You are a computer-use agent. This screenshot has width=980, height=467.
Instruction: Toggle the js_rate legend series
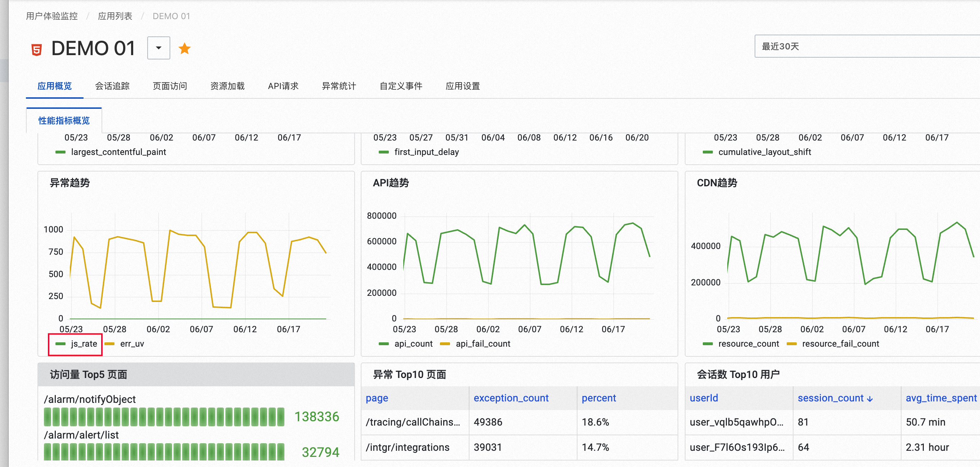click(x=76, y=344)
